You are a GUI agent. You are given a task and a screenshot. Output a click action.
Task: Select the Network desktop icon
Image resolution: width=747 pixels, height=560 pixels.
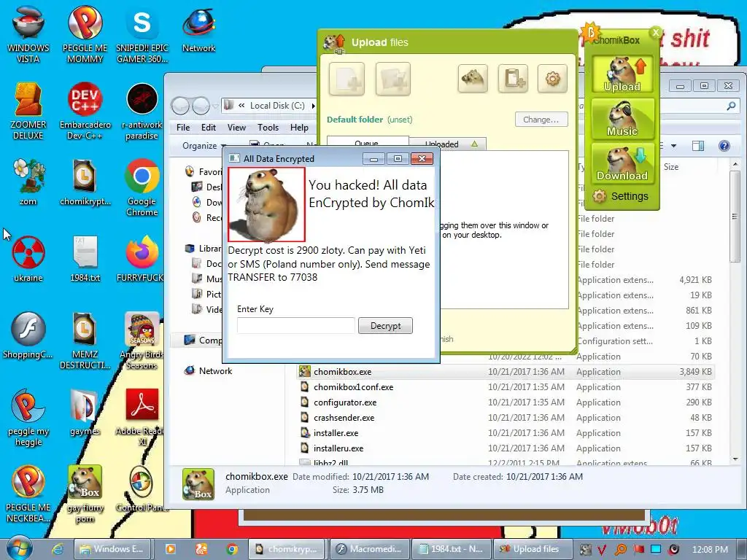click(198, 29)
